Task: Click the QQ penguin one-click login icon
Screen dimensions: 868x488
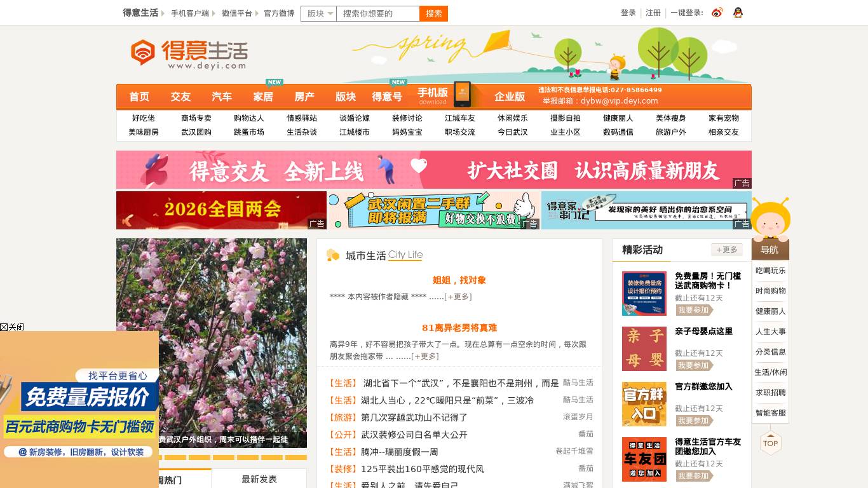Action: (737, 12)
